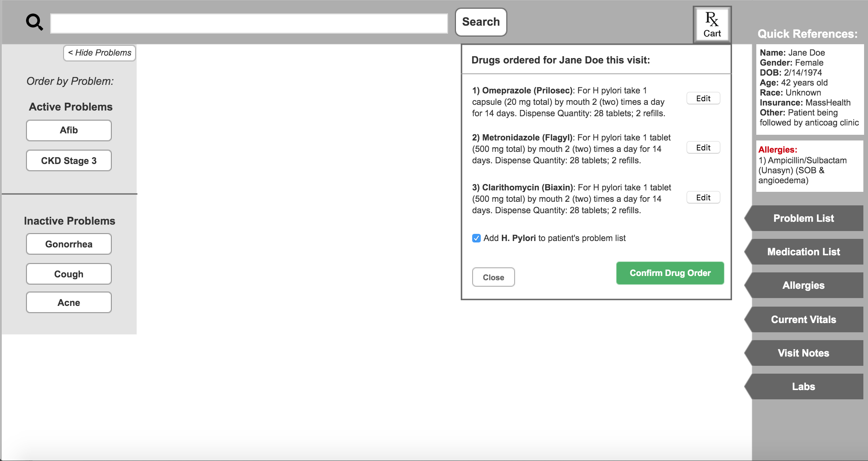868x461 pixels.
Task: Open the Rx Cart icon
Action: click(x=712, y=25)
